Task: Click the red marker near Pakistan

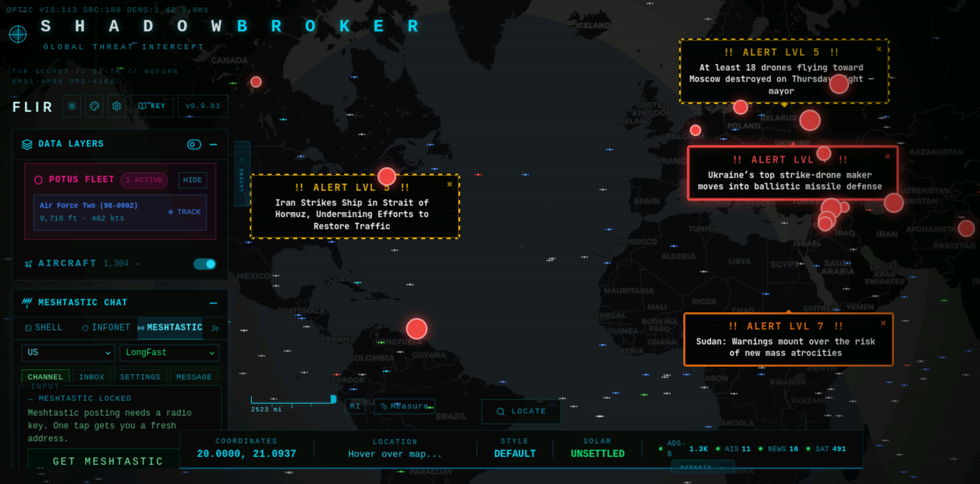Action: click(x=966, y=229)
